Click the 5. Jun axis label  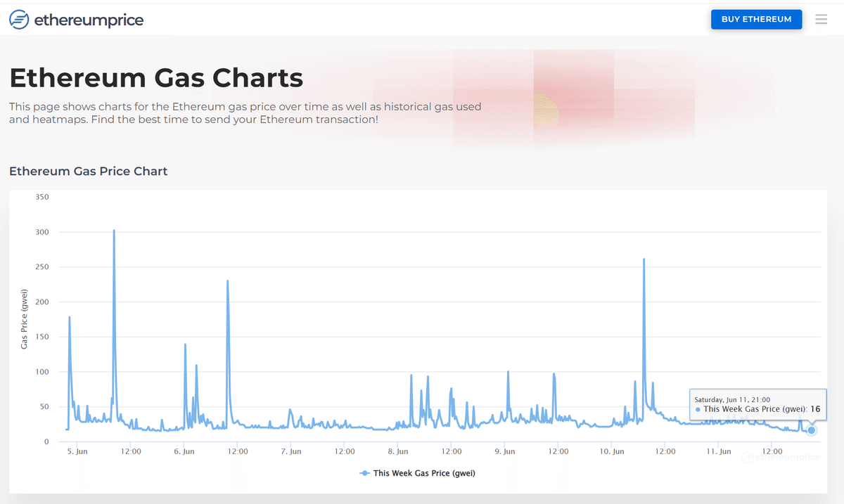pyautogui.click(x=77, y=451)
